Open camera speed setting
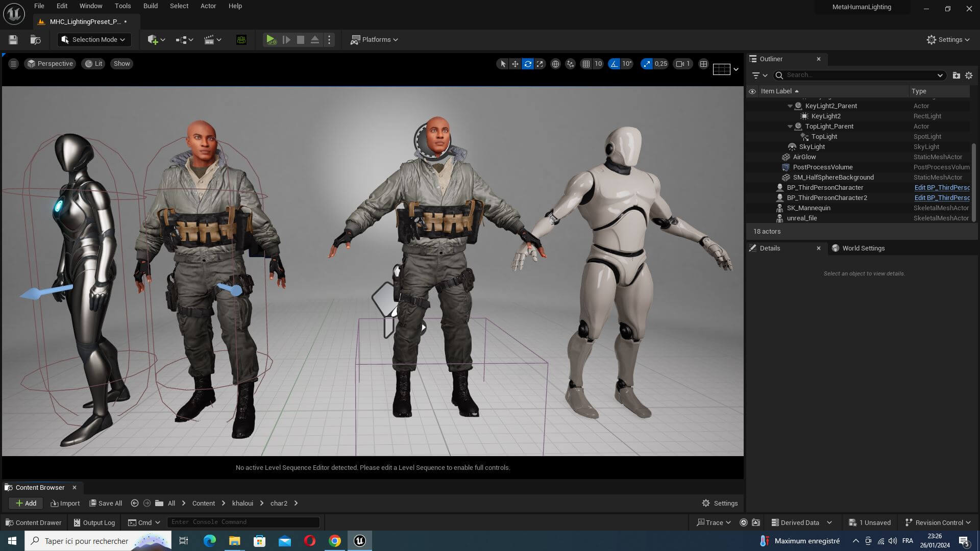The height and width of the screenshot is (551, 980). coord(683,64)
